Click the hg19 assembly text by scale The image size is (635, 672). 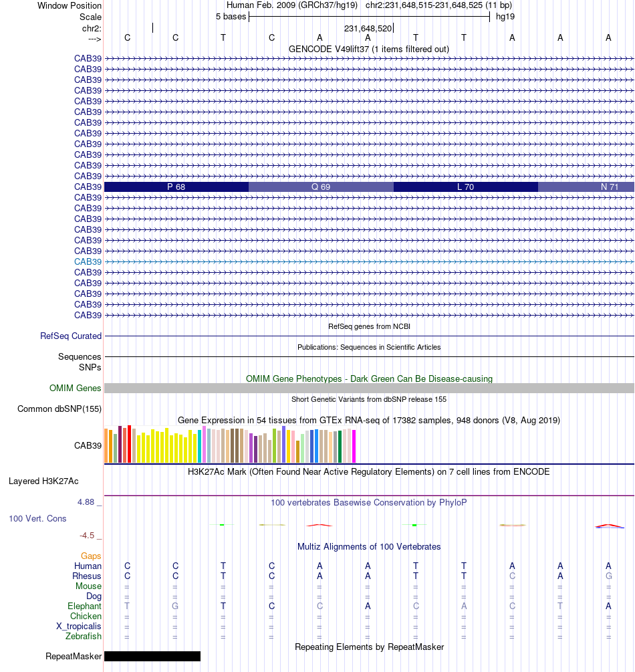(x=505, y=17)
